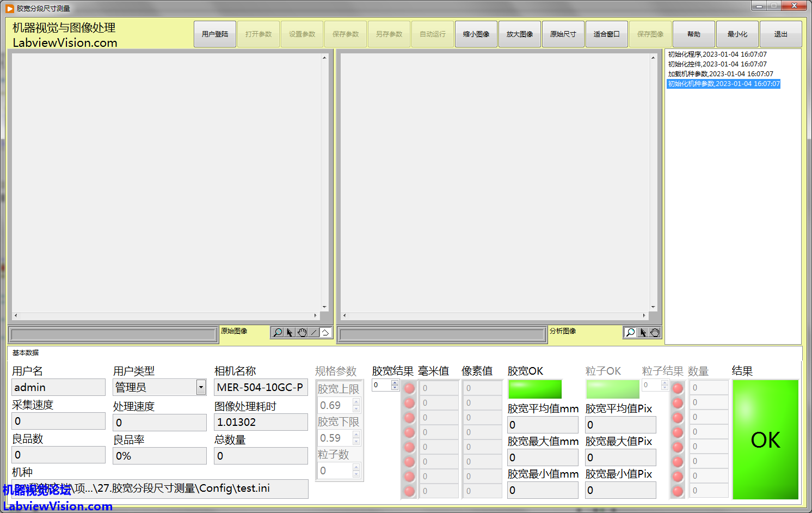Select log entry 初始化机种参数
812x513 pixels.
pos(723,84)
